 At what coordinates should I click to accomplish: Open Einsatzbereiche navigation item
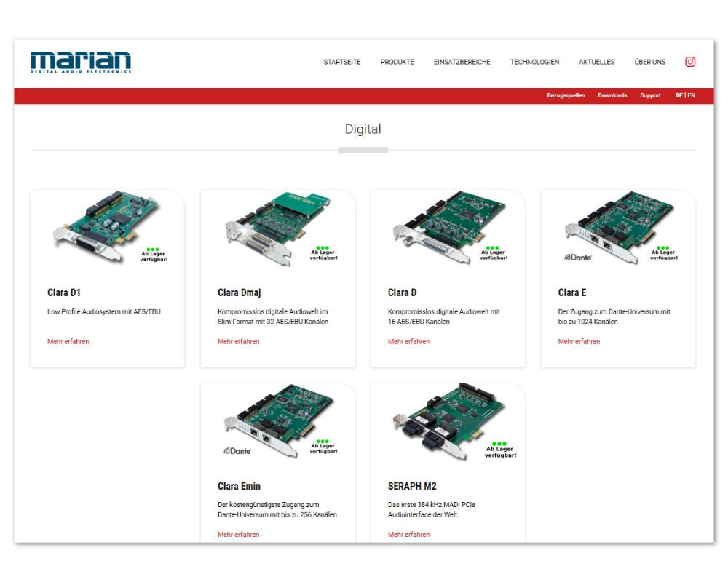(x=462, y=62)
